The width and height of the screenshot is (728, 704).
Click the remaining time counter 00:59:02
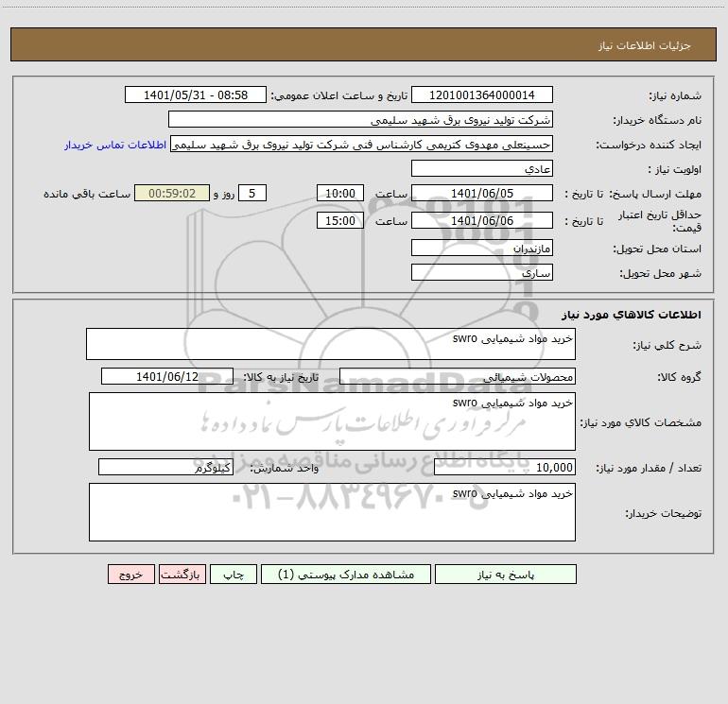[172, 193]
